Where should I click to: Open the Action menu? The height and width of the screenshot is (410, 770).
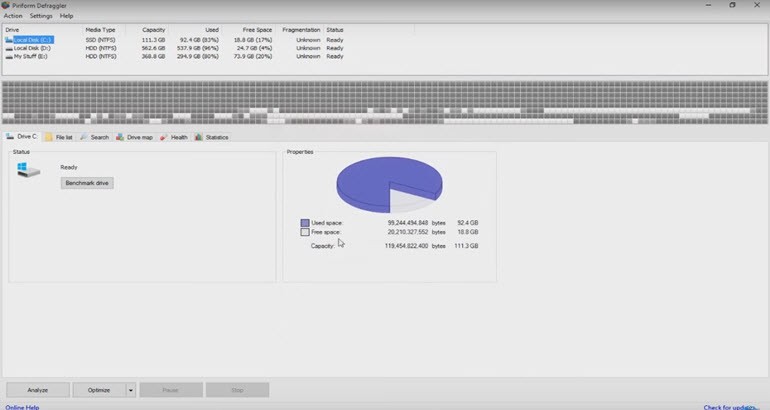coord(13,16)
